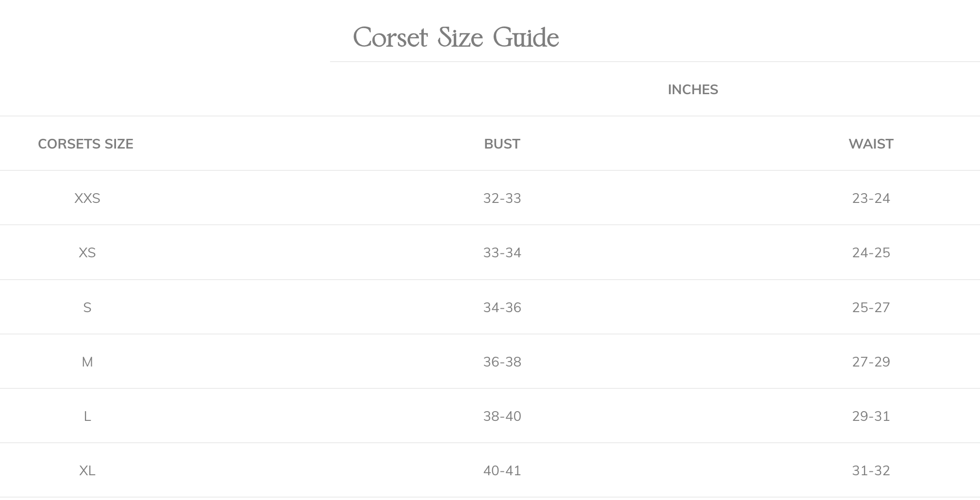Screen dimensions: 980x500
Task: Click bust measurement 32-33
Action: (x=502, y=199)
